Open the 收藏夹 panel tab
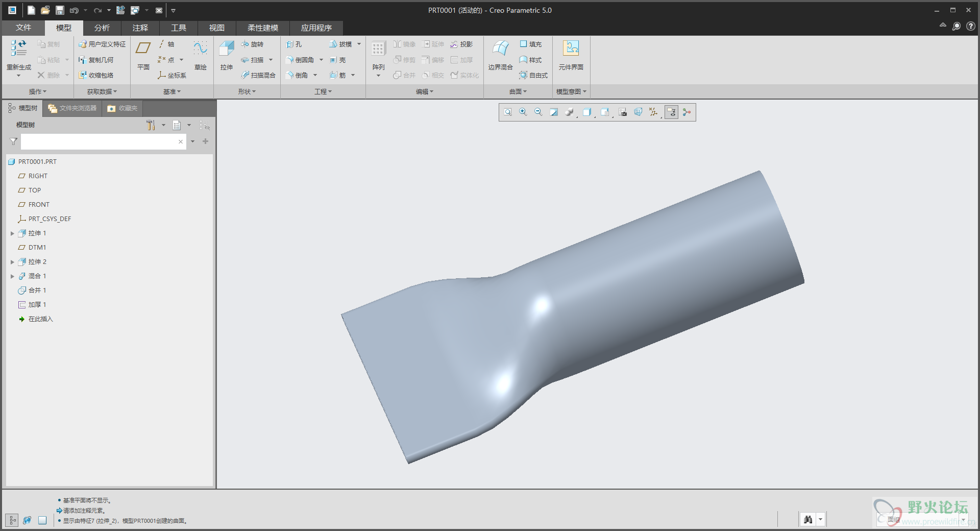 tap(122, 108)
